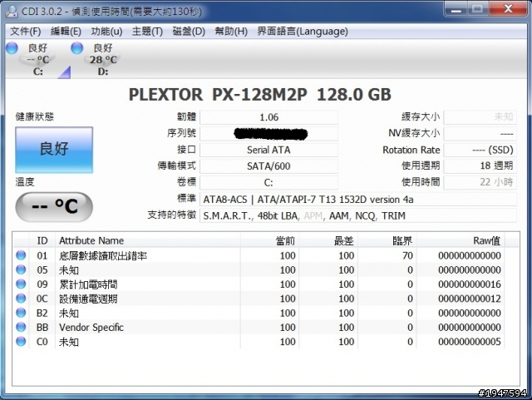Click the ATA8-ACS standard field
This screenshot has width=532, height=400.
click(358, 200)
